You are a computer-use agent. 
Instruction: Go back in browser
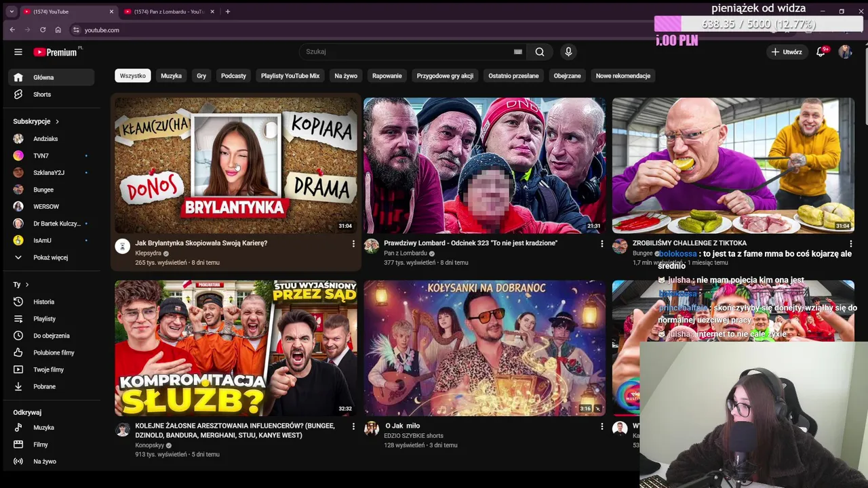point(12,30)
